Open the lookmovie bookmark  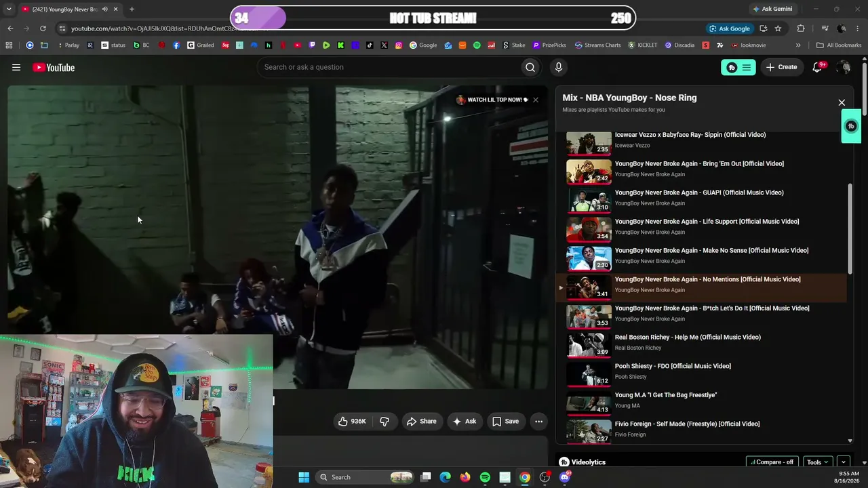click(749, 45)
